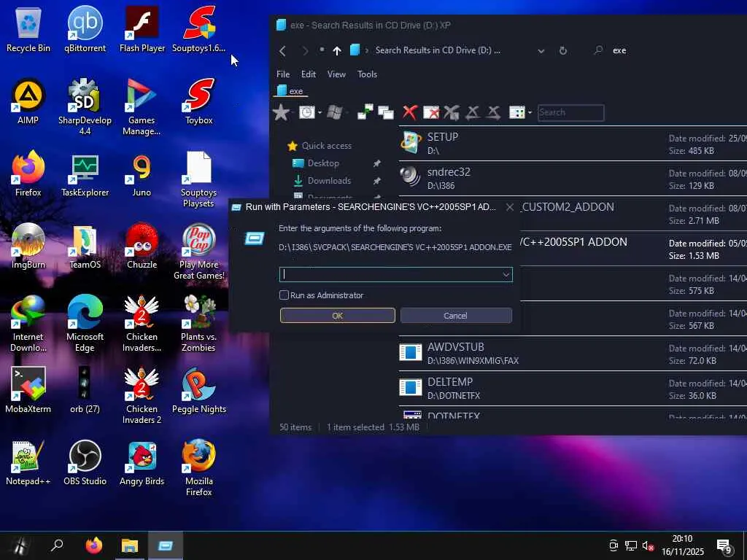Open taskbar search magnifier
747x560 pixels.
pyautogui.click(x=57, y=545)
